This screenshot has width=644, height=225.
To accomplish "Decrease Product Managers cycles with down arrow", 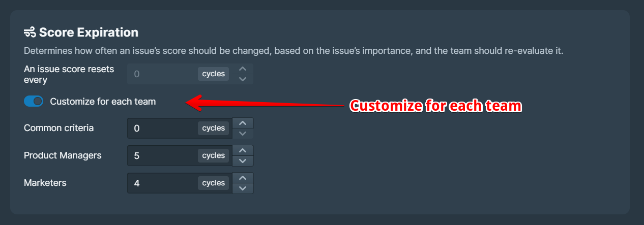I will (243, 160).
